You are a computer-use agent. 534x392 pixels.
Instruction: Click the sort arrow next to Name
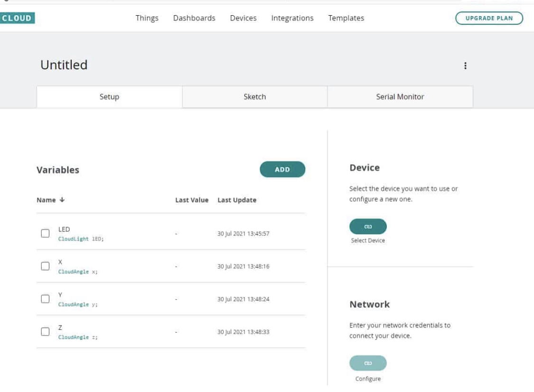coord(60,200)
